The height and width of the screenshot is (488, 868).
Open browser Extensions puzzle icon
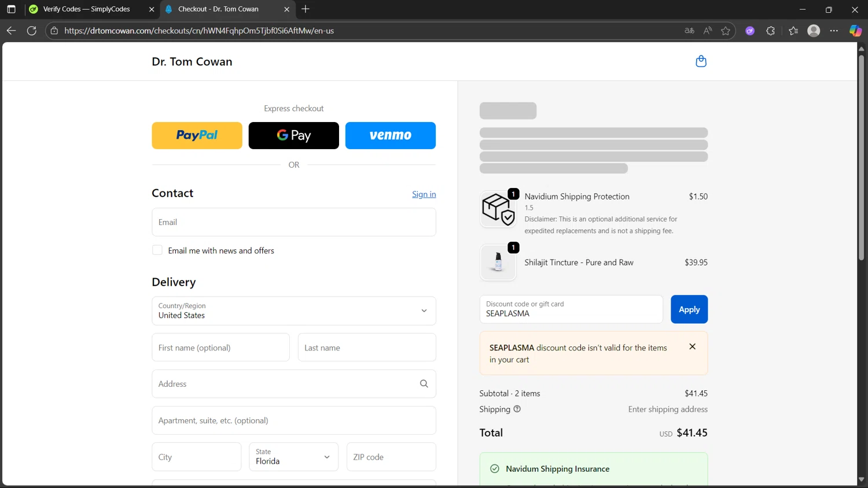coord(770,31)
